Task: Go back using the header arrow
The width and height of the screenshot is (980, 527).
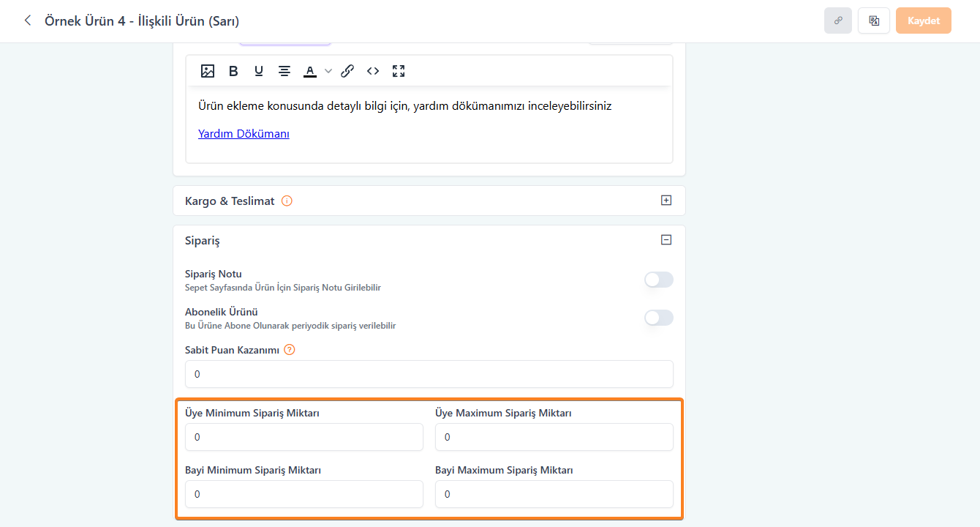Action: pos(28,20)
